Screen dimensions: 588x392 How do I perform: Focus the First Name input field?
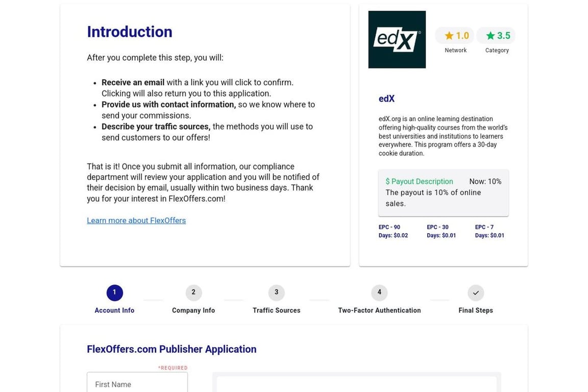(137, 383)
